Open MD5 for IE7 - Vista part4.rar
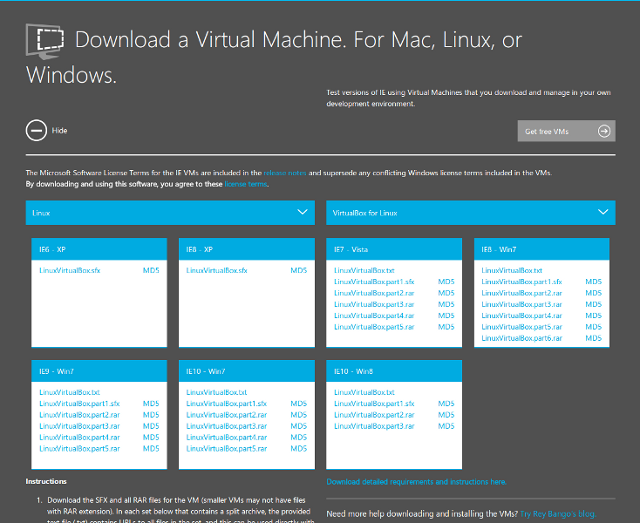 point(446,316)
